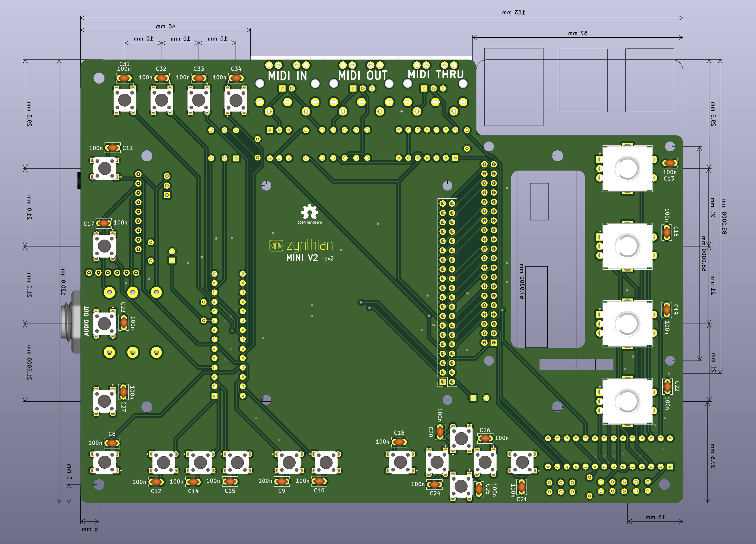Click the push button above capacitor C10

[326, 462]
